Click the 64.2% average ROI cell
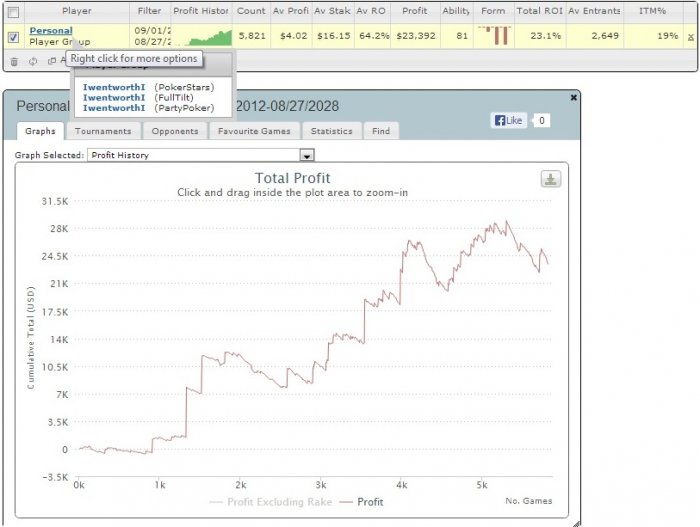 click(x=374, y=36)
